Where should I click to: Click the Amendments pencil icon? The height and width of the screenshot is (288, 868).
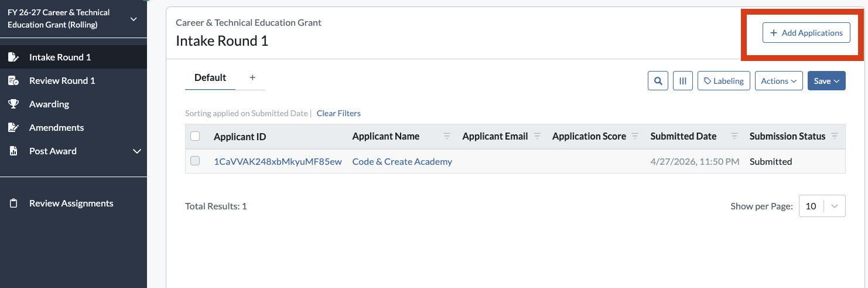click(x=13, y=127)
